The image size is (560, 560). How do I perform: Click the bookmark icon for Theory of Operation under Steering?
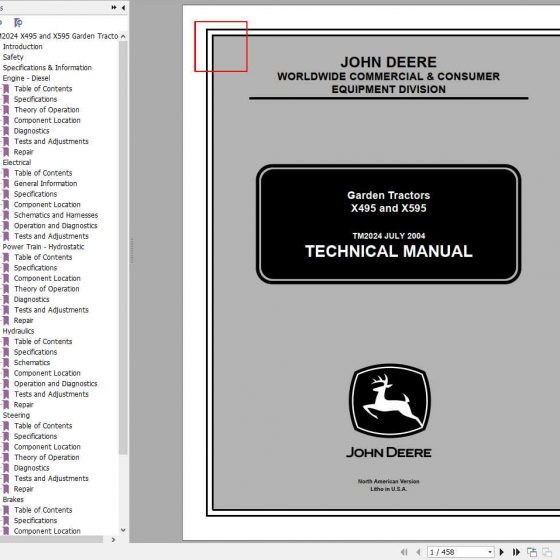point(6,458)
